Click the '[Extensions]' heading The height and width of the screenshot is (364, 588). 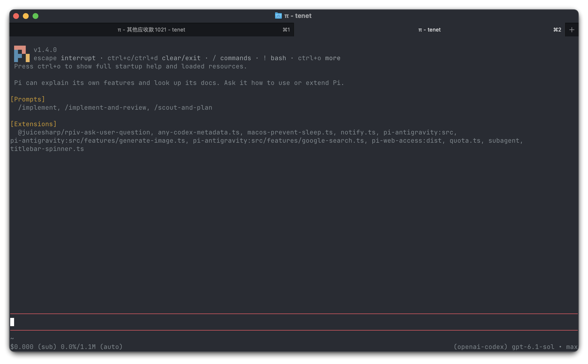point(34,124)
